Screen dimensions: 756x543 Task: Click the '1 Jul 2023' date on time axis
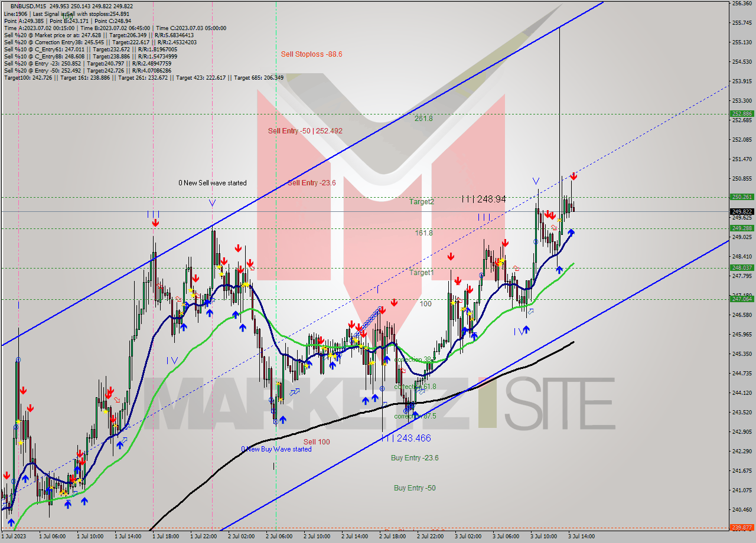pyautogui.click(x=14, y=537)
